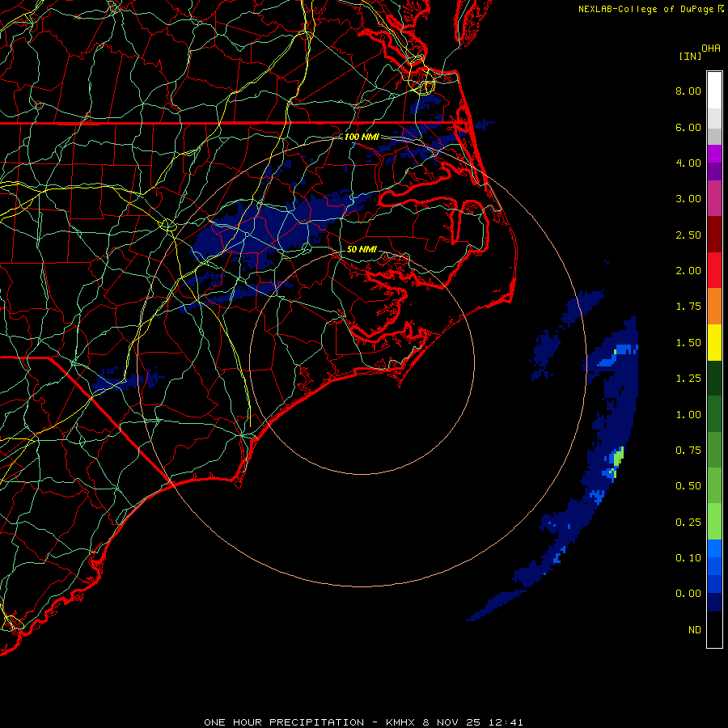Screen dimensions: 728x728
Task: Click the 50 NMI range ring label
Action: point(362,249)
